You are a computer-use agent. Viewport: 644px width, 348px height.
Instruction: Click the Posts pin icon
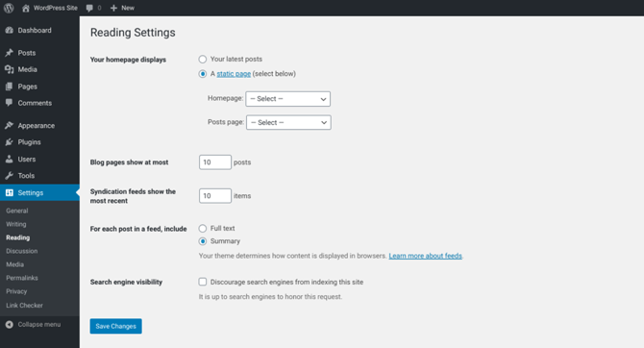9,53
